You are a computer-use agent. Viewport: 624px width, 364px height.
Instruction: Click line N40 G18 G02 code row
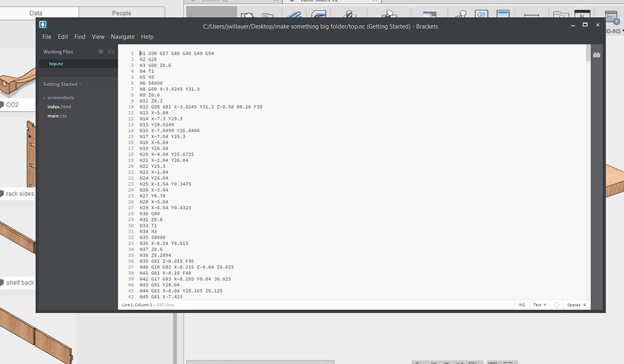coord(186,267)
